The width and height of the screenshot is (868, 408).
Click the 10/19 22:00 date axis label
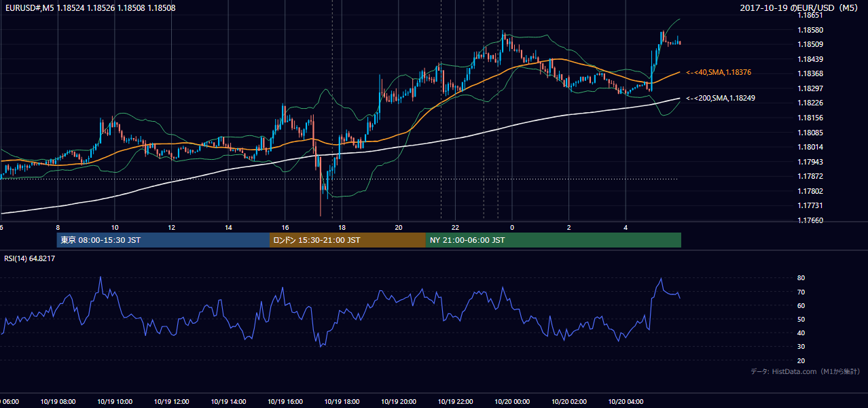(455, 401)
